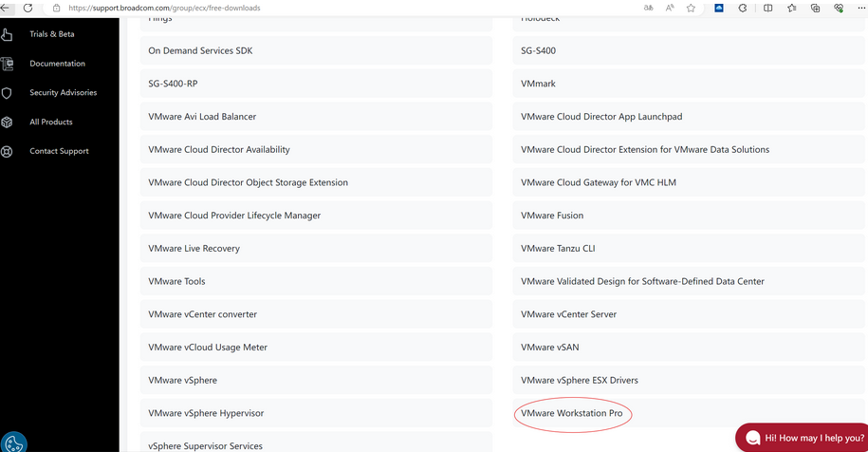868x452 pixels.
Task: Open the chat bubble icon
Action: pyautogui.click(x=752, y=438)
